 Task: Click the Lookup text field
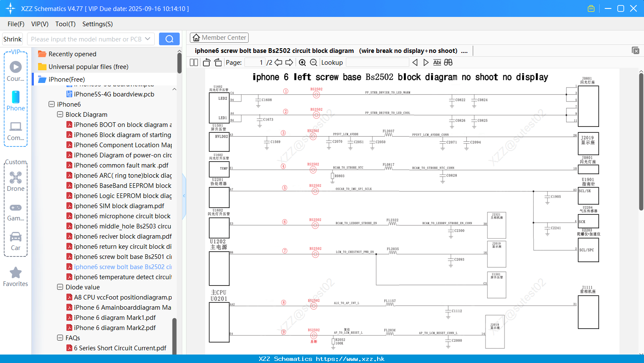[x=378, y=63]
